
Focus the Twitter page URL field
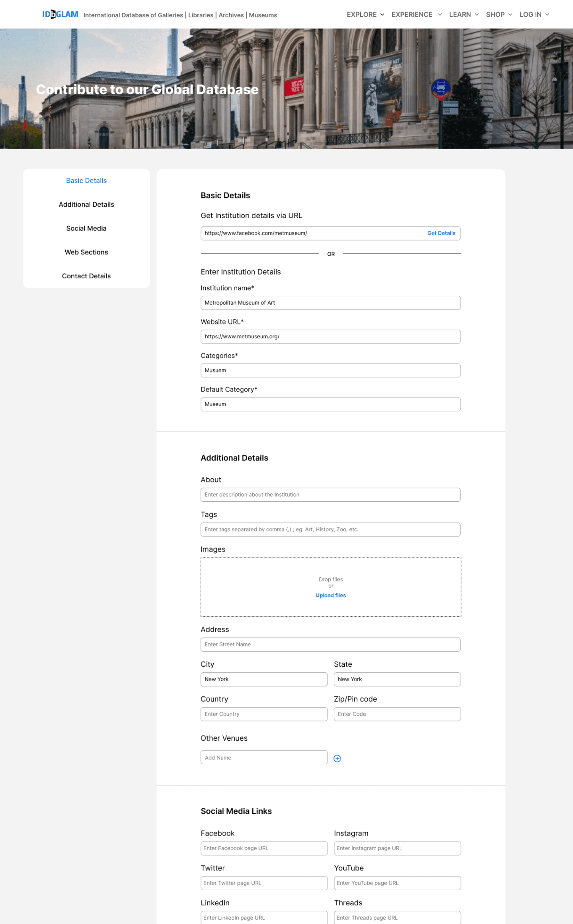pyautogui.click(x=264, y=883)
